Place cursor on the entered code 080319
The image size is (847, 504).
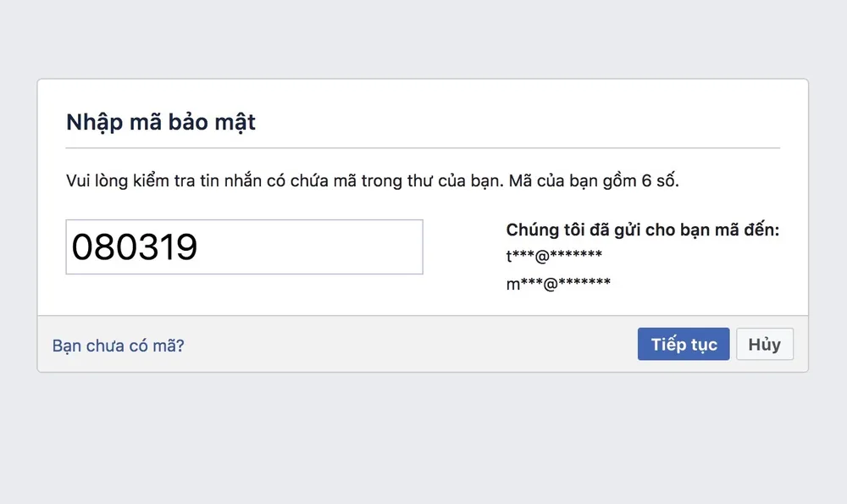[135, 246]
